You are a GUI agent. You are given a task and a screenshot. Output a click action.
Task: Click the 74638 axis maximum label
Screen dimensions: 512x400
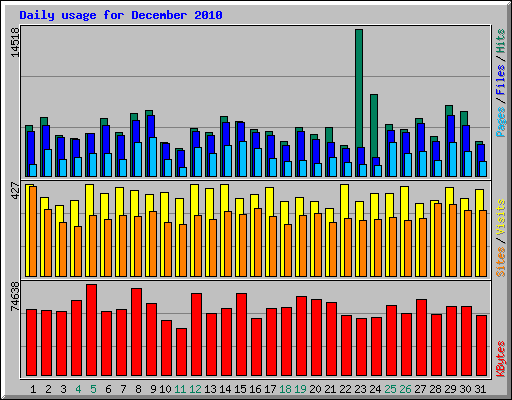coord(15,296)
